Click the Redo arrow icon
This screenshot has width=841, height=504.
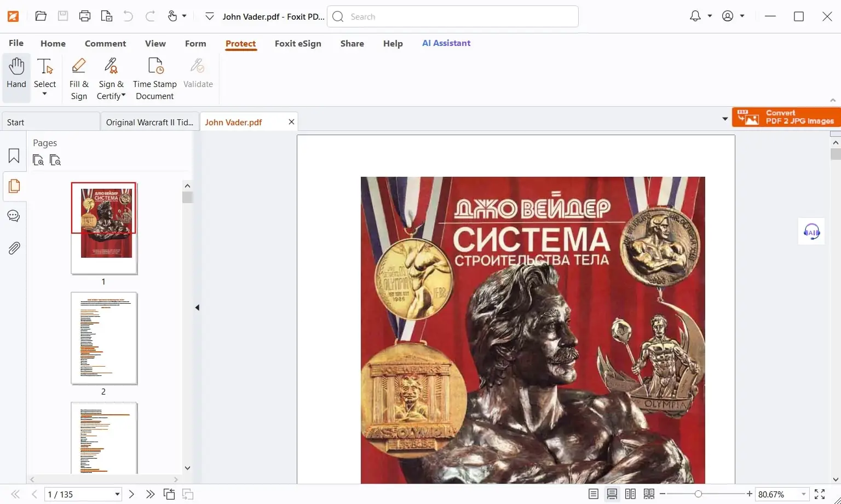pos(150,16)
